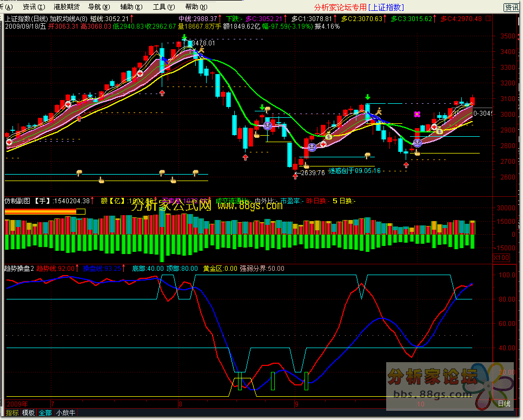Image resolution: width=523 pixels, height=420 pixels.
Task: Click the 上证指数(日线) chart title
Action: tap(27, 19)
